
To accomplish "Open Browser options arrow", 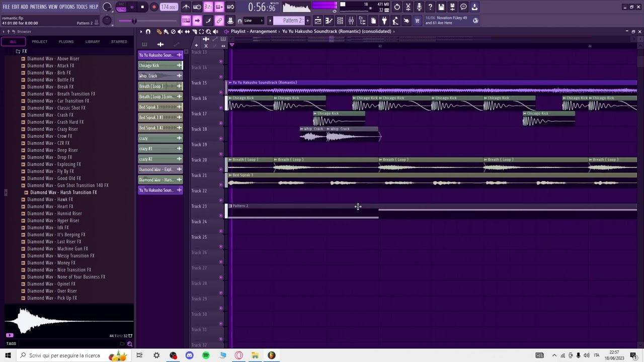I will point(4,32).
